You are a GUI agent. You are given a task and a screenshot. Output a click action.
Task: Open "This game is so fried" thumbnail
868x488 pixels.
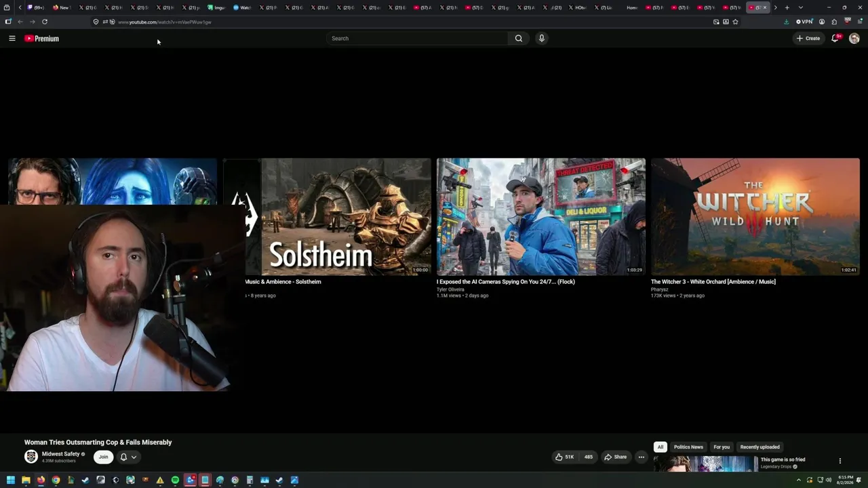click(705, 464)
